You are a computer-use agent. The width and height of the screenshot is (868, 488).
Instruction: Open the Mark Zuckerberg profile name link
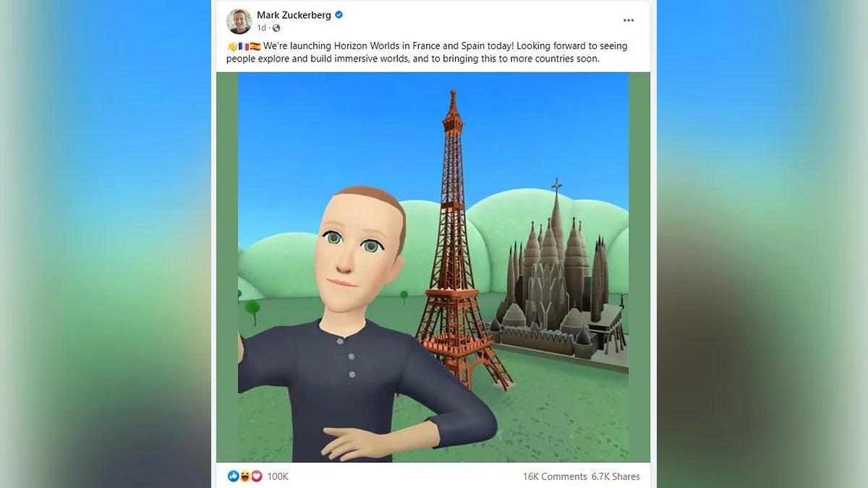(294, 15)
